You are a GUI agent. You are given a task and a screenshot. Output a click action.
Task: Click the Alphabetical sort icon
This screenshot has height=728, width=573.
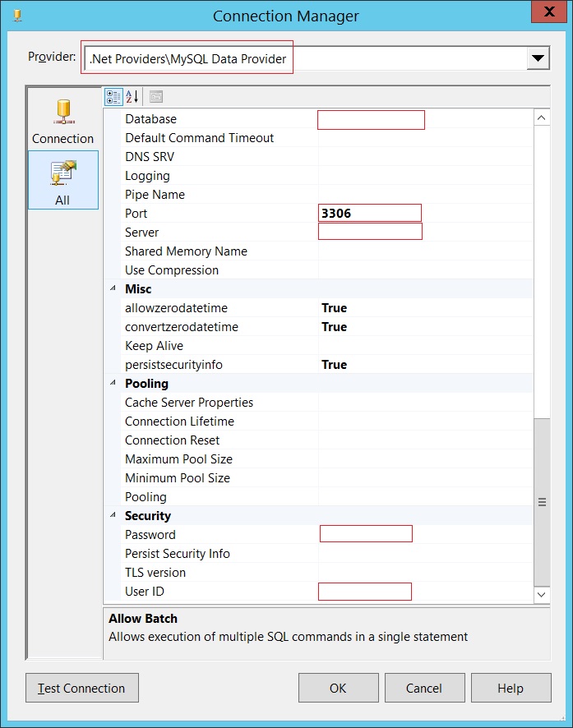click(132, 97)
